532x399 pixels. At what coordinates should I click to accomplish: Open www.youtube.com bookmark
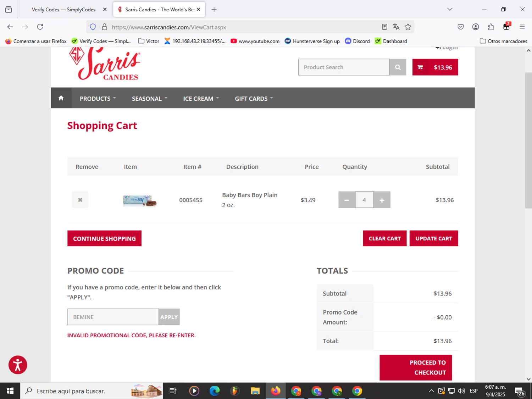(x=255, y=41)
